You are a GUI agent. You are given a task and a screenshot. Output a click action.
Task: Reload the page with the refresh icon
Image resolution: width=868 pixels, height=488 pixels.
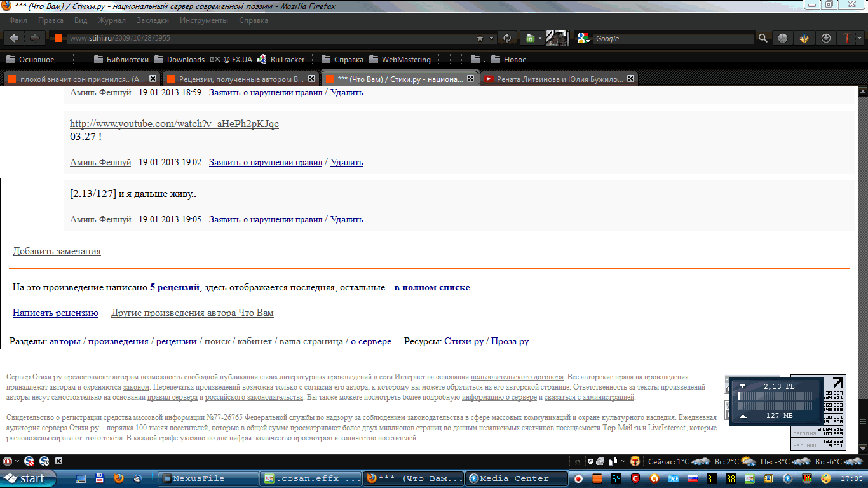click(x=507, y=38)
